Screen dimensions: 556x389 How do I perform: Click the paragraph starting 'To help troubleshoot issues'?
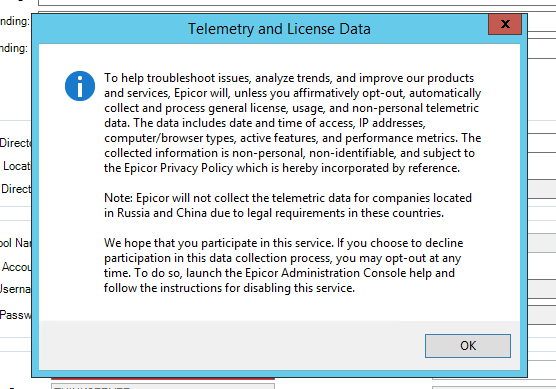(x=293, y=123)
